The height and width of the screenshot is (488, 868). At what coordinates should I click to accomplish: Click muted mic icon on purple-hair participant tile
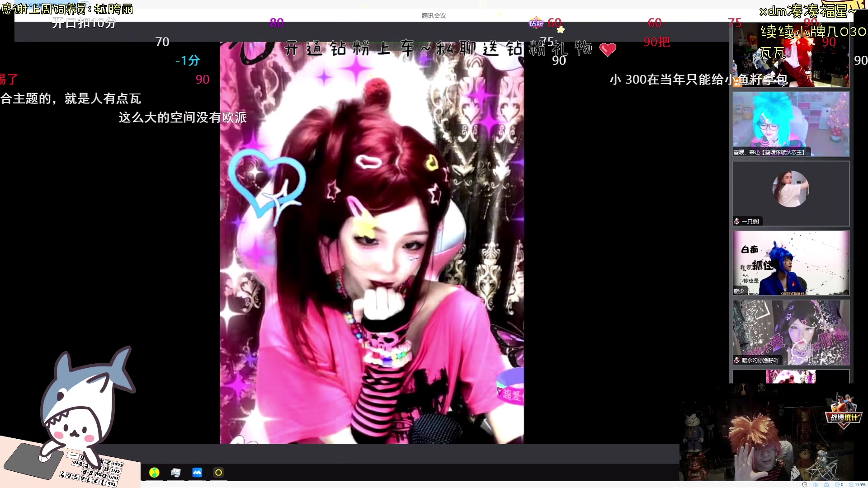point(737,361)
